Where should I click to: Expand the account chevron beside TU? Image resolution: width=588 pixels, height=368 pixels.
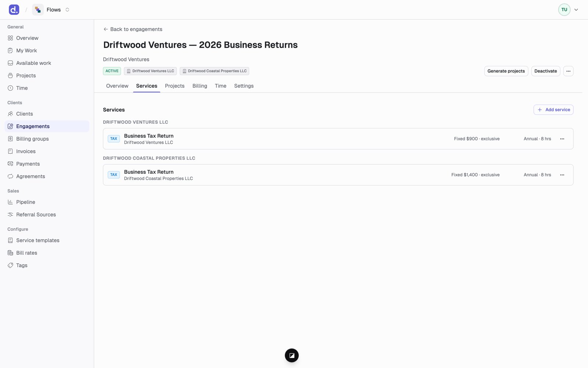[576, 10]
